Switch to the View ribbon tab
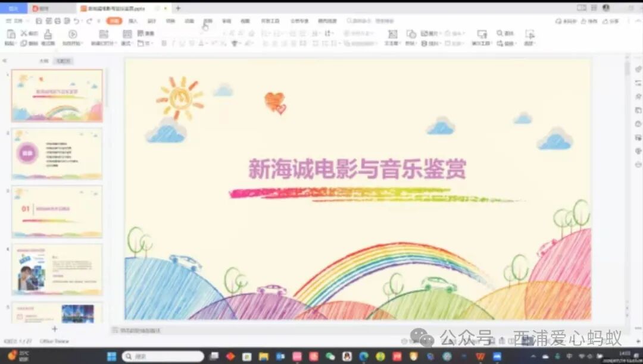 point(245,21)
